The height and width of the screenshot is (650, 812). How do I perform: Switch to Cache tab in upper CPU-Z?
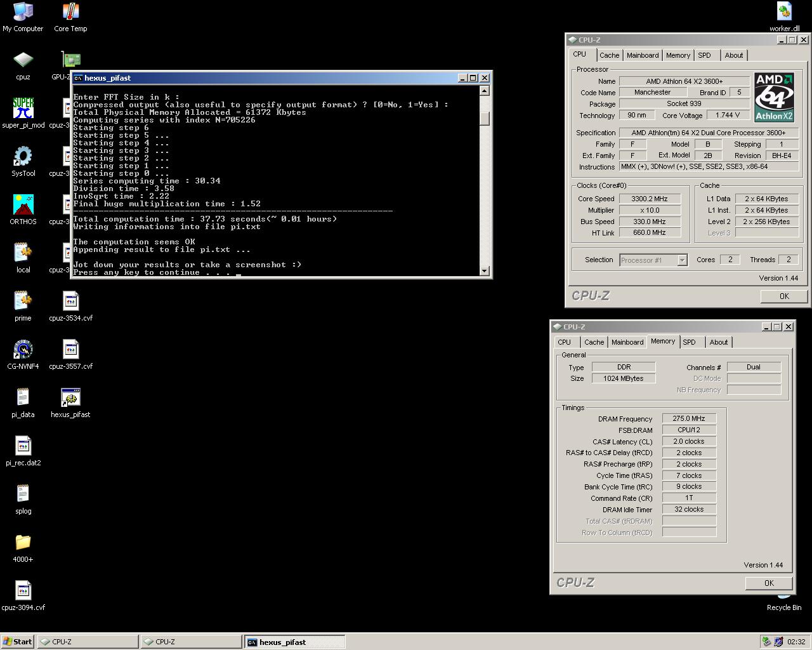tap(609, 55)
